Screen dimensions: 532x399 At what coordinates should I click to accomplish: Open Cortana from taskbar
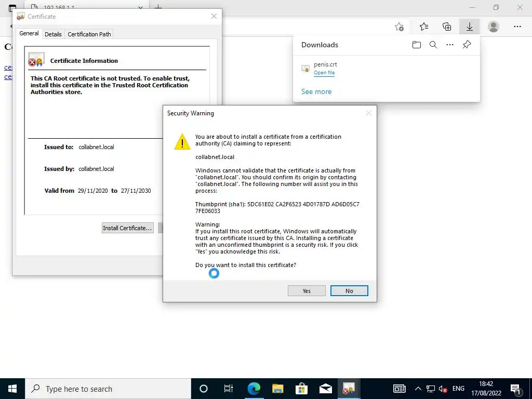click(204, 389)
